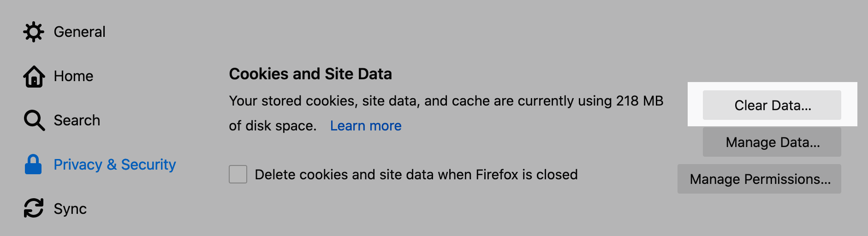Click the Privacy & Security lock icon
868x236 pixels.
tap(33, 165)
